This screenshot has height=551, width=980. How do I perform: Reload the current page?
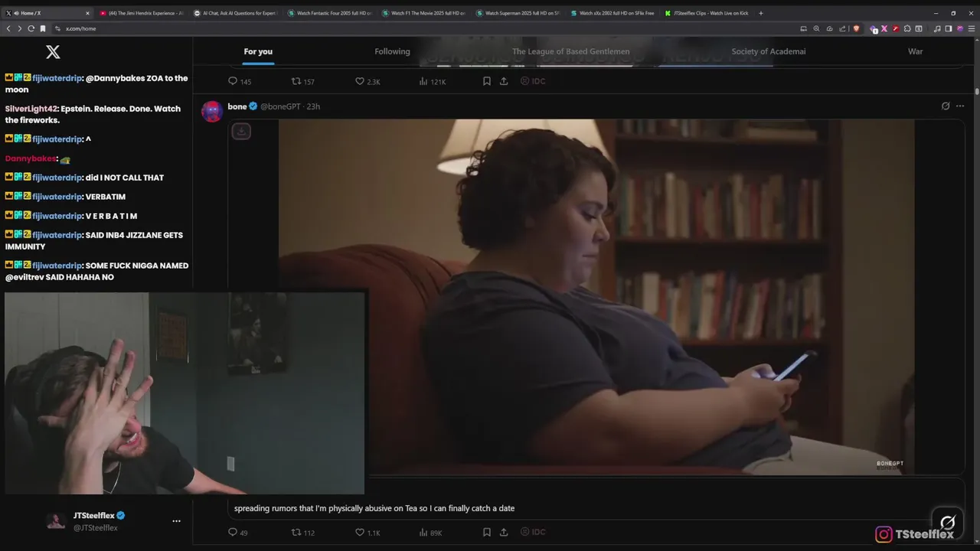click(31, 28)
